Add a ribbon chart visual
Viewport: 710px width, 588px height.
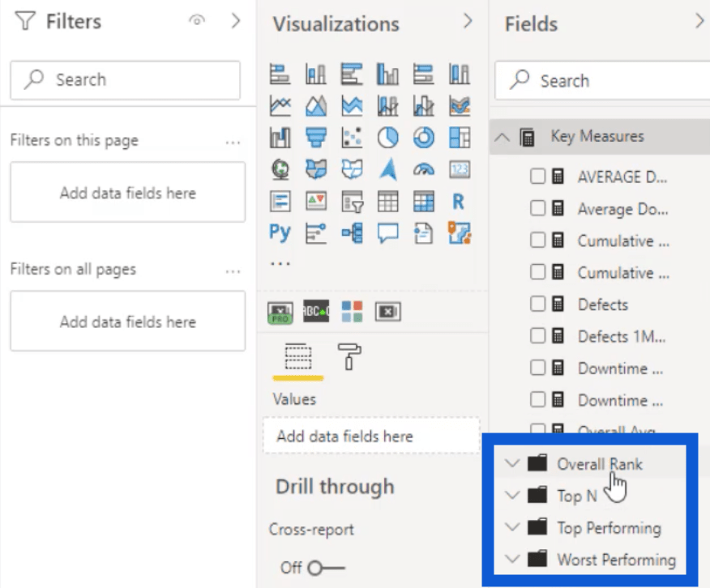pos(459,106)
